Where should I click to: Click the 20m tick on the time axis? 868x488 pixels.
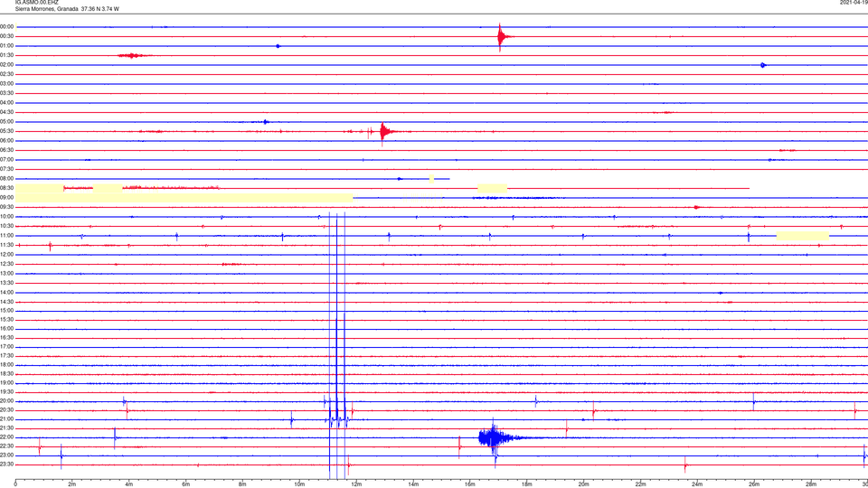pyautogui.click(x=584, y=484)
